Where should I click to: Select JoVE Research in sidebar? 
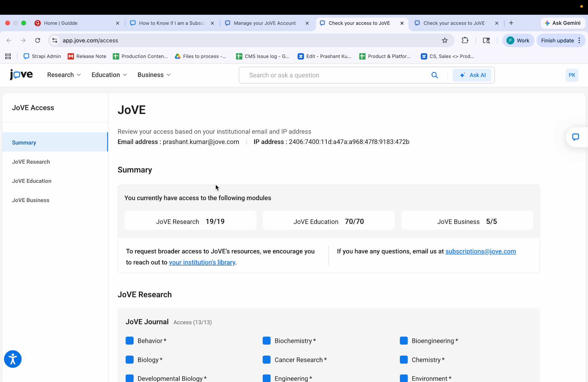tap(31, 162)
